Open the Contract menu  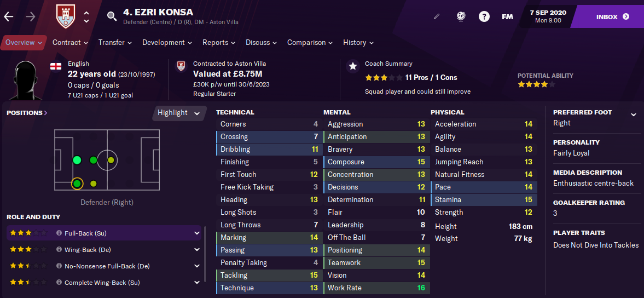click(x=70, y=42)
